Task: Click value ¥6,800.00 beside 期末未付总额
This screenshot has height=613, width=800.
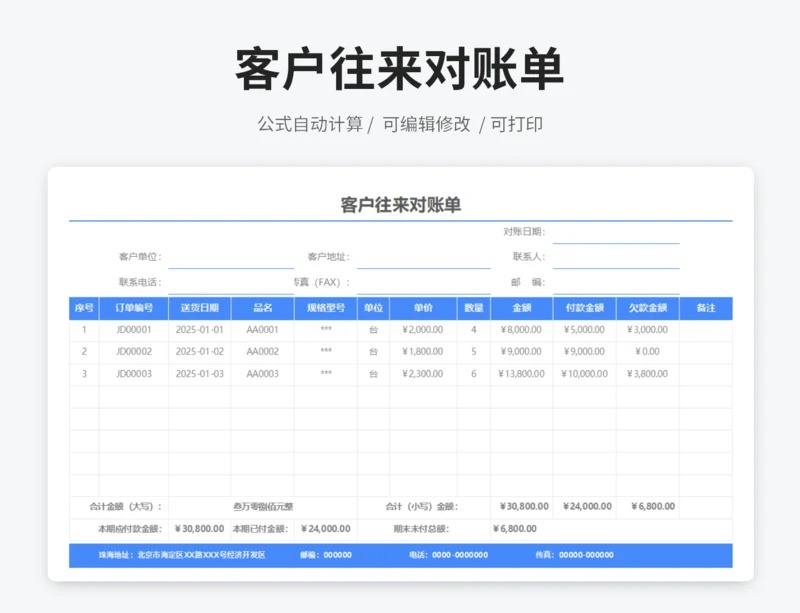Action: point(515,529)
